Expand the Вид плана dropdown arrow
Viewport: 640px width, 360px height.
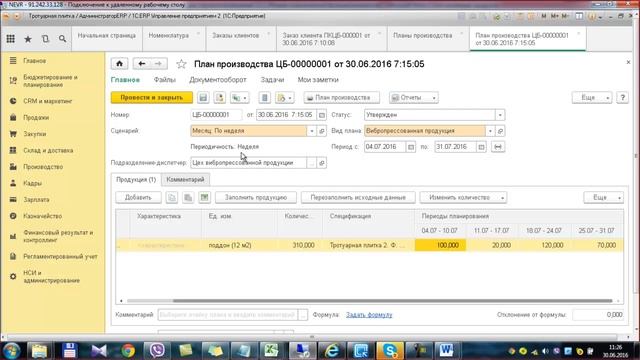(x=490, y=131)
